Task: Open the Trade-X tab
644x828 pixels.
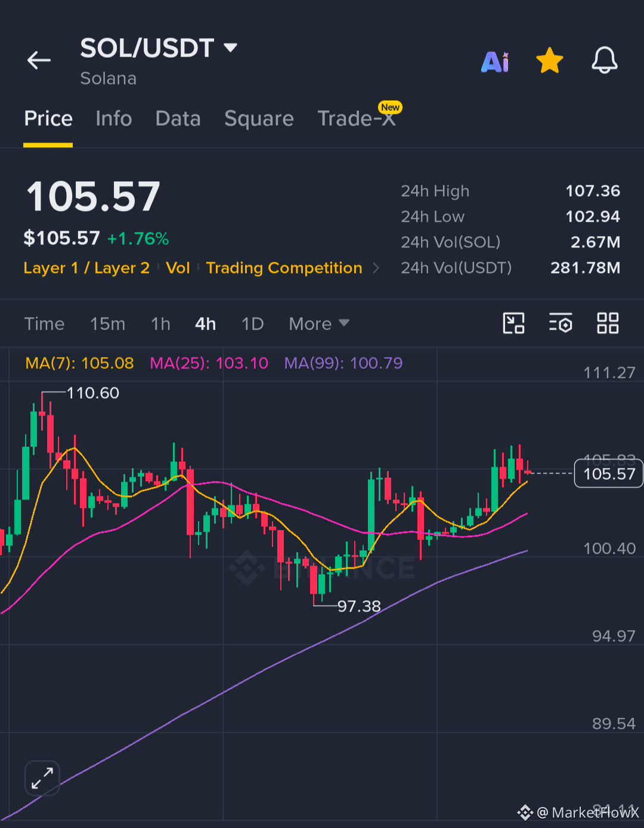Action: [357, 119]
